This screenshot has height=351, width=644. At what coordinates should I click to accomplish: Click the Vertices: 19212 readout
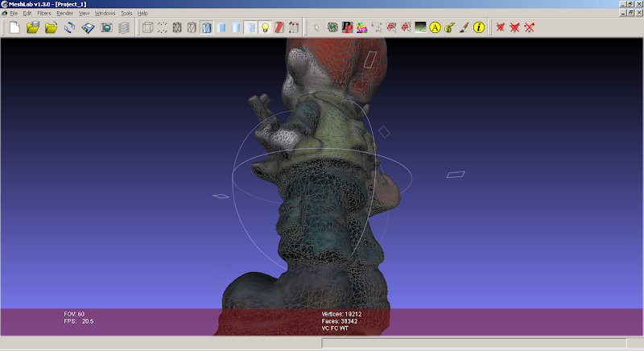[x=341, y=314]
